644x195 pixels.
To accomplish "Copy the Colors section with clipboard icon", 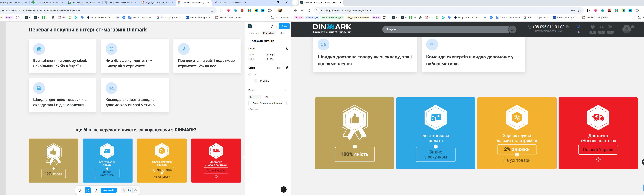I will coord(287,68).
